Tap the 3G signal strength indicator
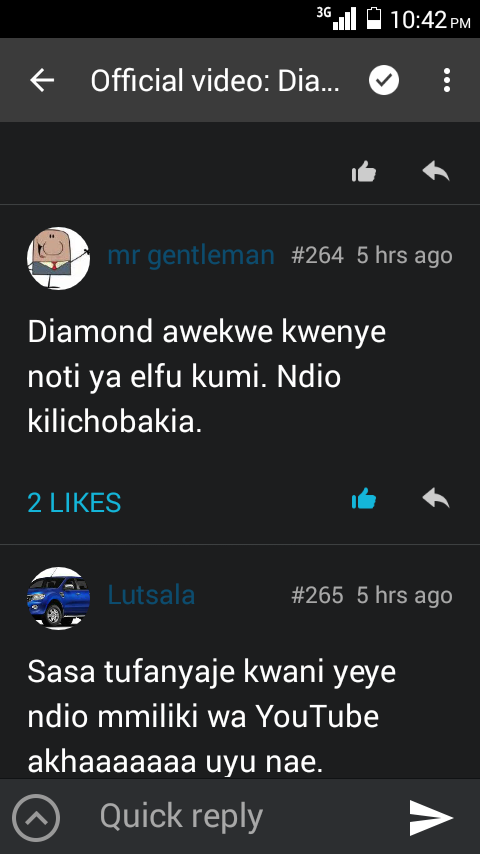 coord(337,18)
